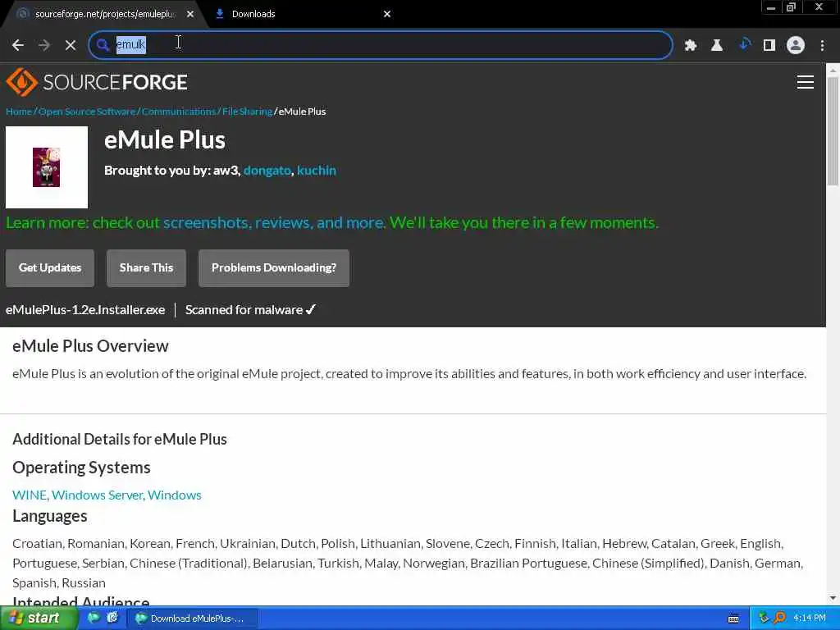This screenshot has height=630, width=840.
Task: Open the Windows Server link
Action: [98, 495]
